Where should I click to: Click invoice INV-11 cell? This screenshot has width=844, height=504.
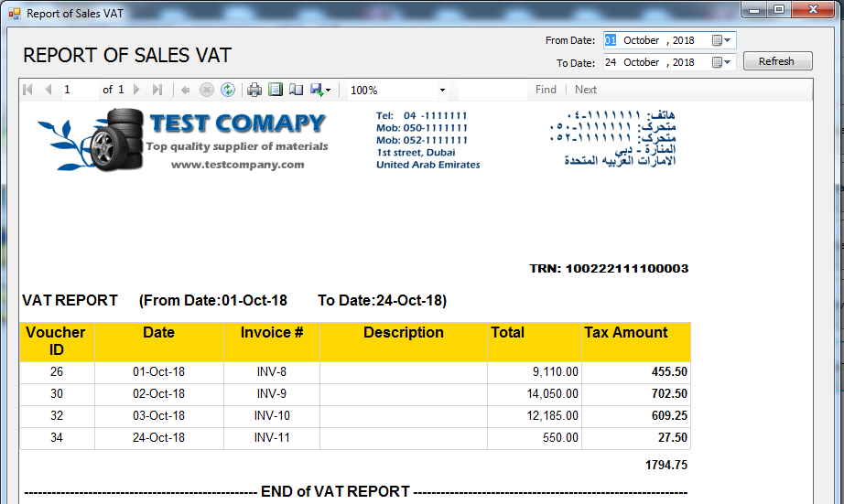[x=272, y=438]
